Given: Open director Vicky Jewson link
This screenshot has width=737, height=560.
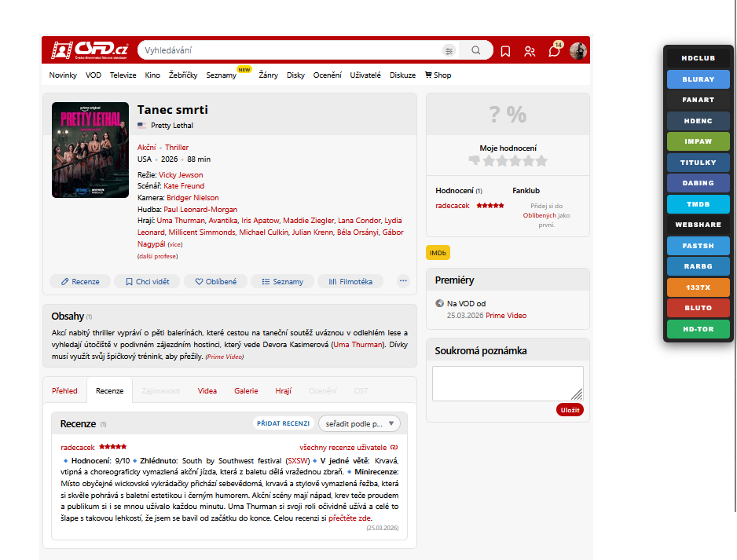Looking at the screenshot, I should coord(181,175).
